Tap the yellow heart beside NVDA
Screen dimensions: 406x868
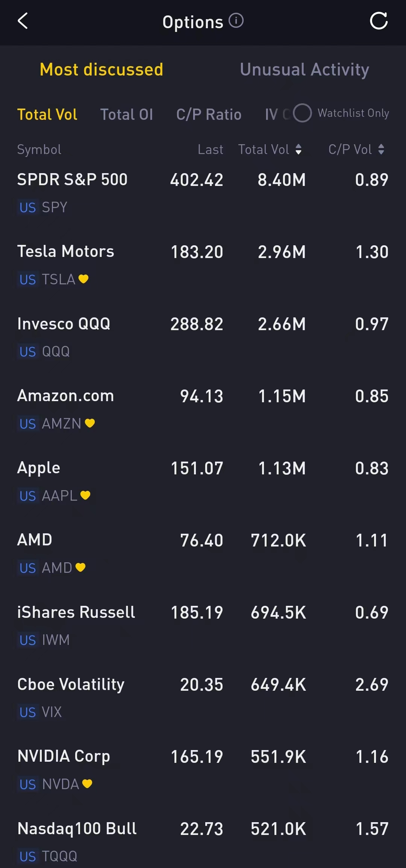(87, 784)
